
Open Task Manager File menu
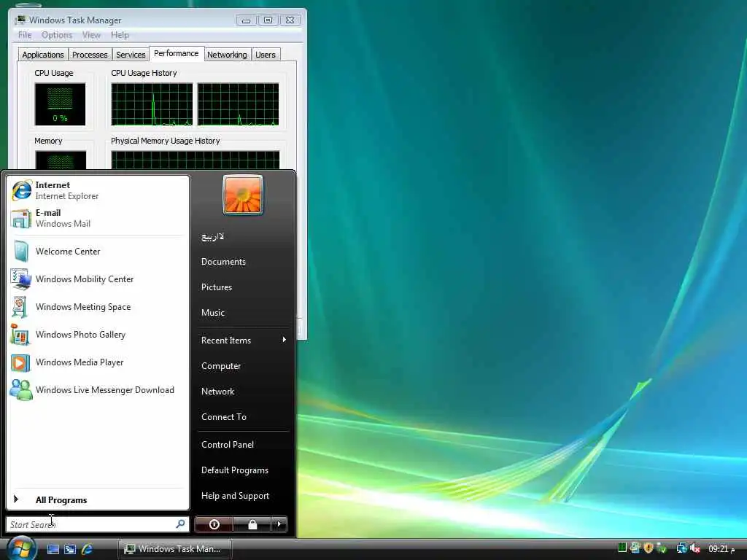pyautogui.click(x=25, y=35)
